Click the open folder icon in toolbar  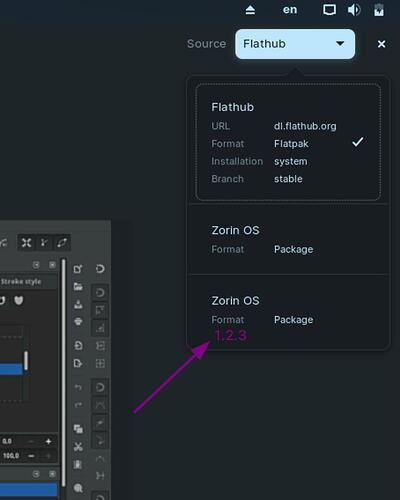(x=78, y=286)
